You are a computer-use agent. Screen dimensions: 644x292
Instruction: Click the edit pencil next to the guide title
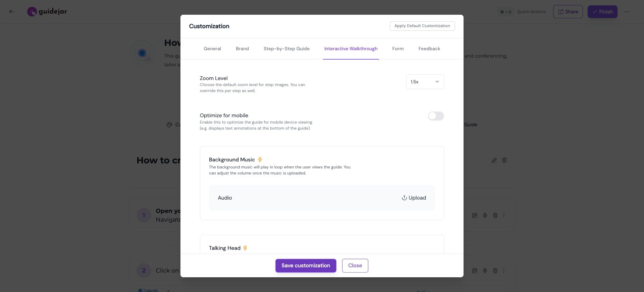click(x=494, y=160)
